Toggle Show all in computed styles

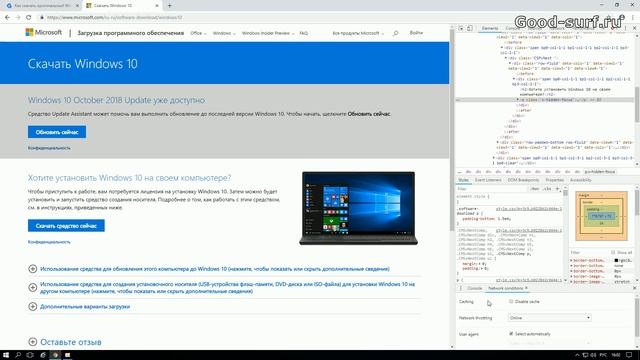pos(613,253)
